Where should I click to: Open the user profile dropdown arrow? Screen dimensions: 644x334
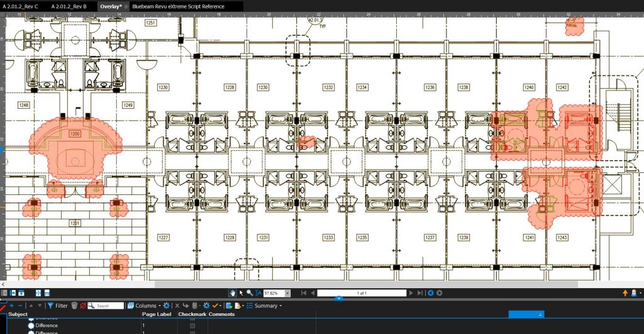(640, 293)
